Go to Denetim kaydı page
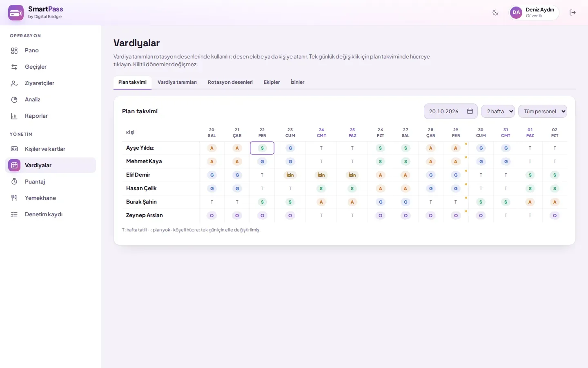The width and height of the screenshot is (588, 368). [x=51, y=214]
